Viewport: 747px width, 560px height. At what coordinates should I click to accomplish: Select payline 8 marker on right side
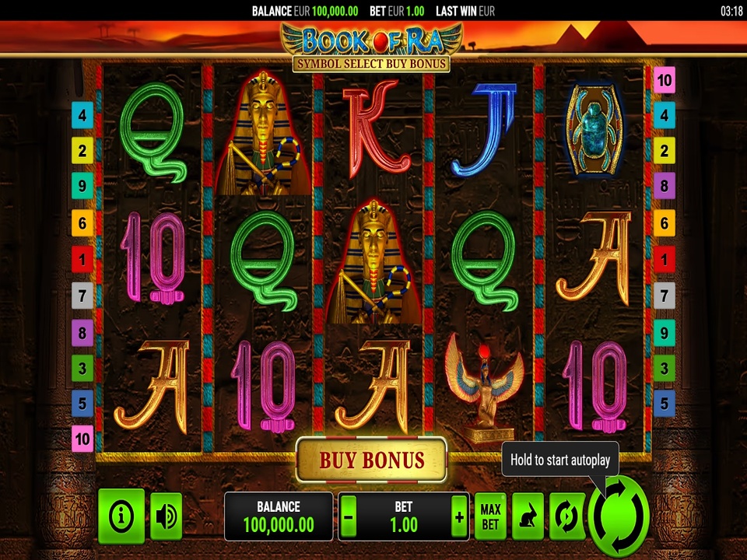pos(664,186)
